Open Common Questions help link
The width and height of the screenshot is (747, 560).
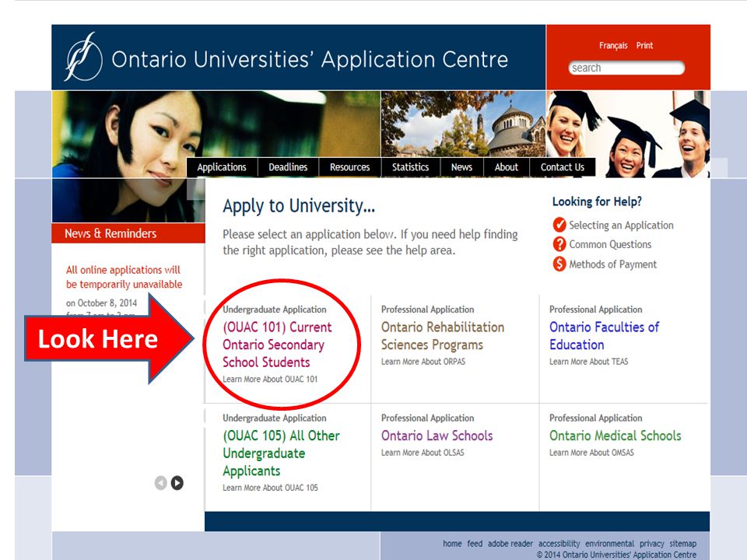pos(610,244)
